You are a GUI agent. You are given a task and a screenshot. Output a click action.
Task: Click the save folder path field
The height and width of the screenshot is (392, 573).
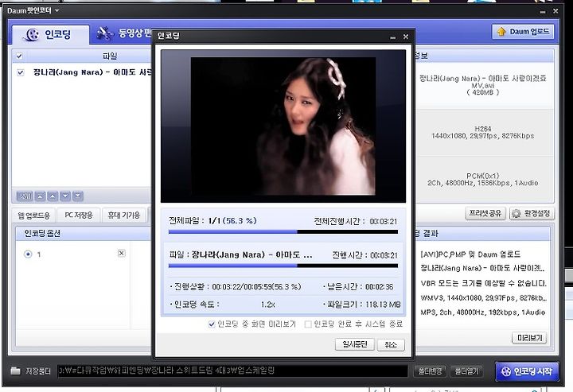coord(232,371)
